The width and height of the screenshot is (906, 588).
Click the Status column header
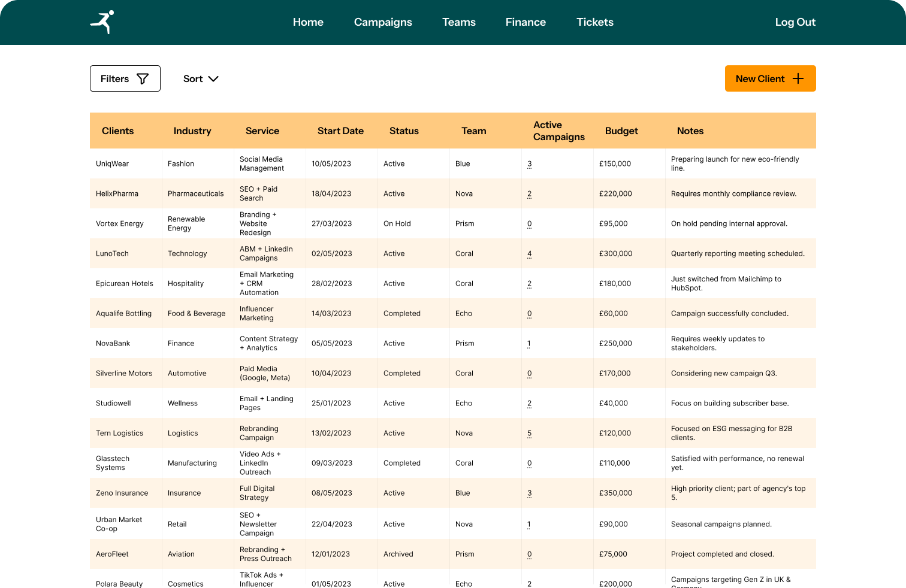point(404,131)
